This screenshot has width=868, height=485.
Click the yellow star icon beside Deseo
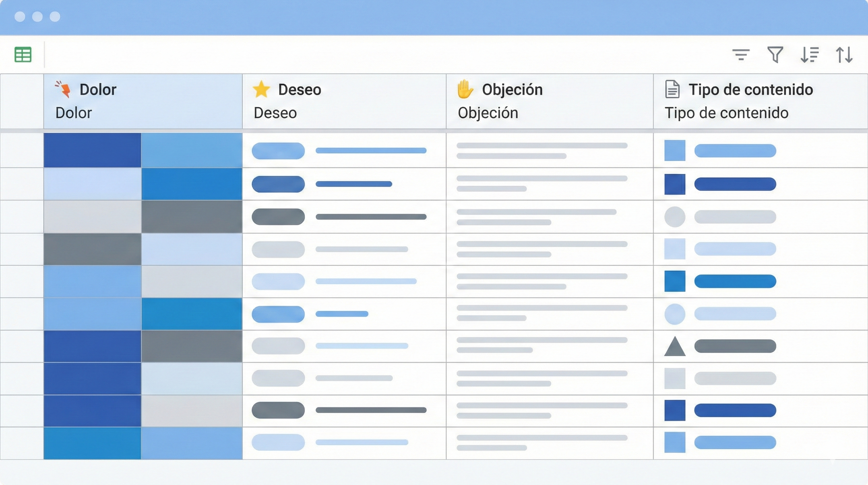click(x=261, y=89)
